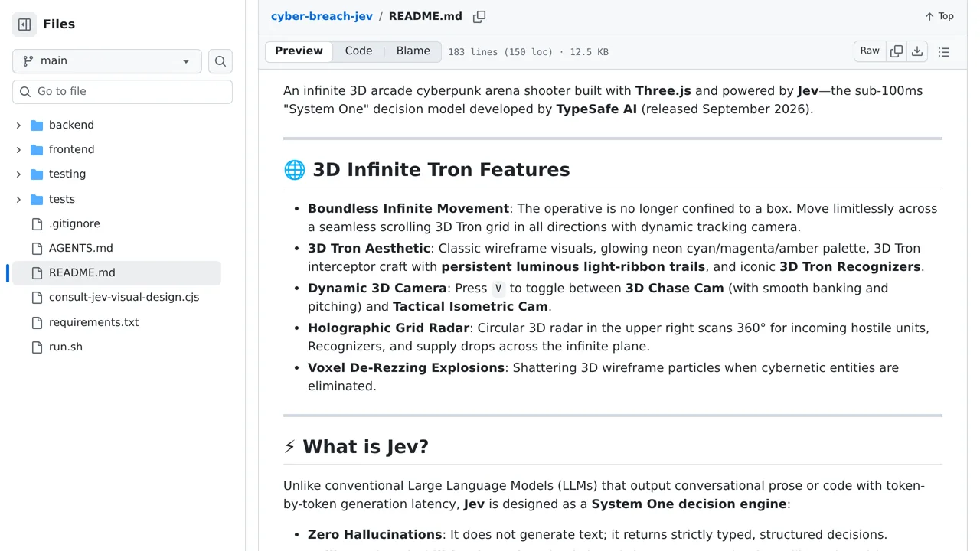Screen dimensions: 980x551
Task: Click the 'Tactical Isometric Cam' bold text
Action: tap(470, 307)
